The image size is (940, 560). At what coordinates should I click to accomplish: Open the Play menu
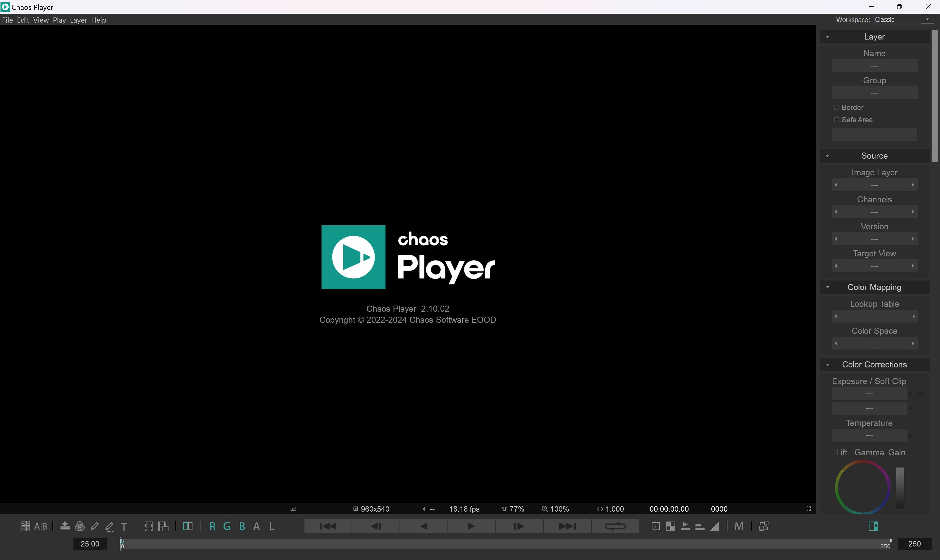59,20
